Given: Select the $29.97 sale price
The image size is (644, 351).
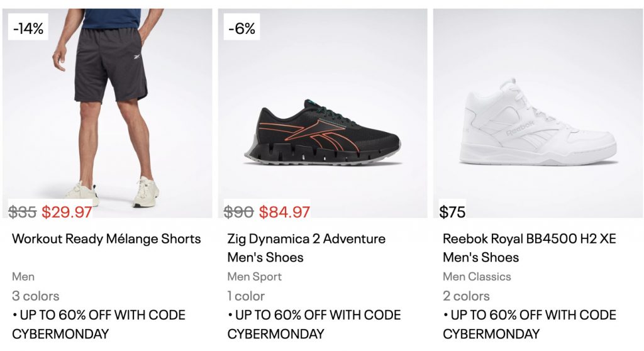Looking at the screenshot, I should click(67, 212).
